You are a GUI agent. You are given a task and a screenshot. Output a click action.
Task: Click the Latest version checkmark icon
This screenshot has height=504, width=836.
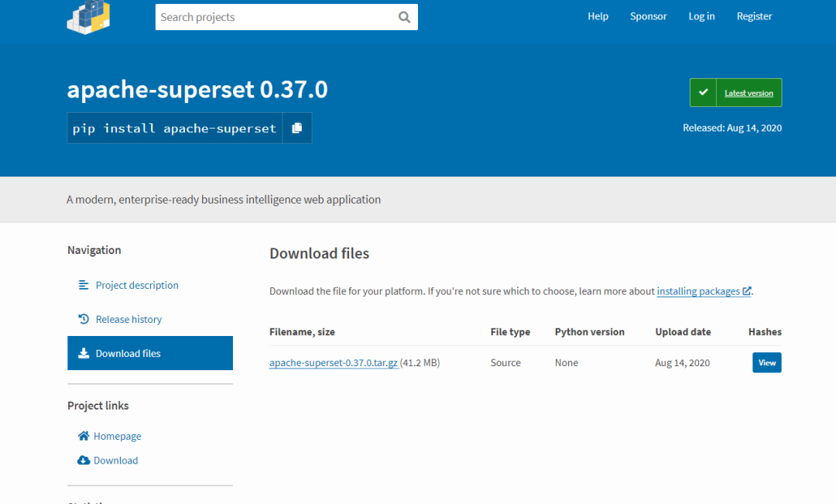pyautogui.click(x=703, y=93)
